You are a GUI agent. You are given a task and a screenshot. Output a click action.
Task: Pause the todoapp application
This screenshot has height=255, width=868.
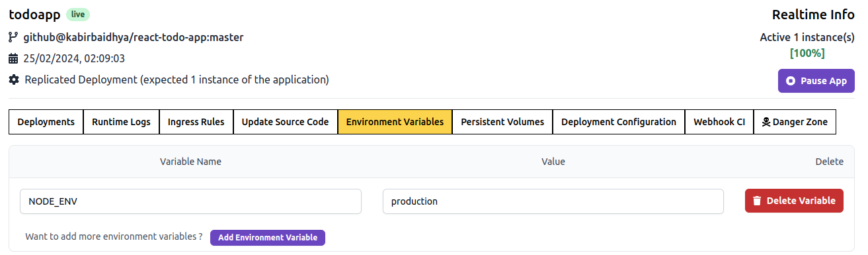coord(816,81)
